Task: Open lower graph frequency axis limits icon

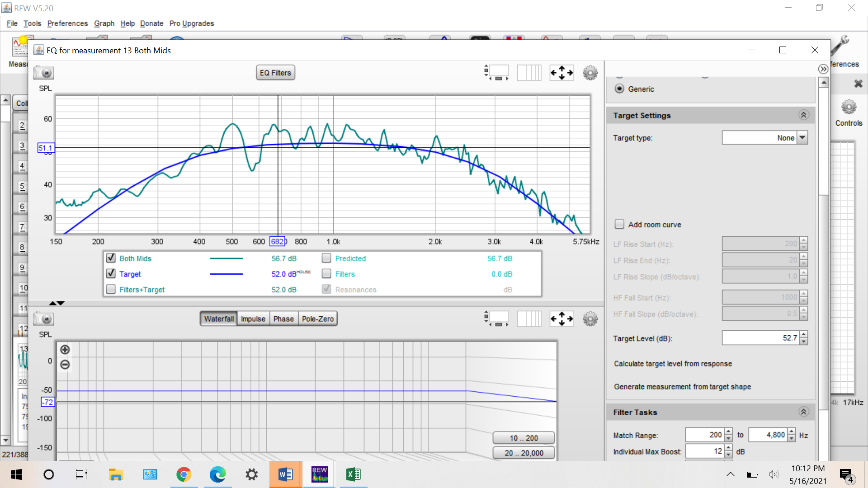Action: pyautogui.click(x=529, y=319)
